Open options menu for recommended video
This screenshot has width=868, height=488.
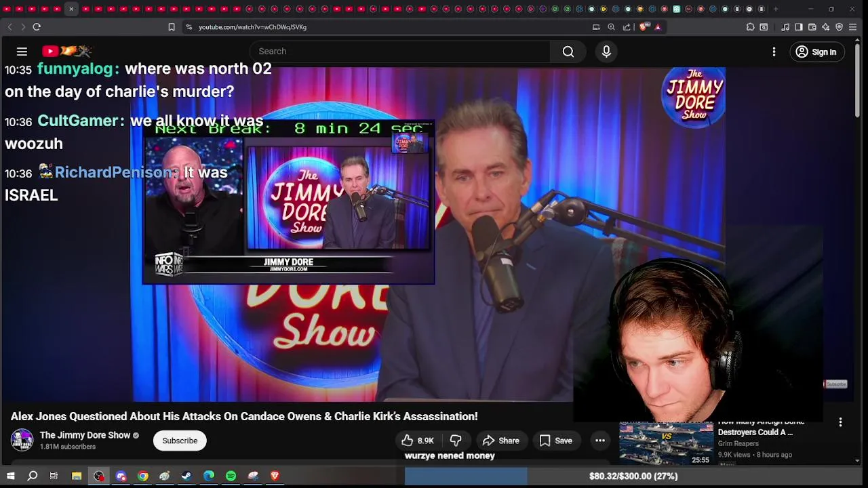840,422
